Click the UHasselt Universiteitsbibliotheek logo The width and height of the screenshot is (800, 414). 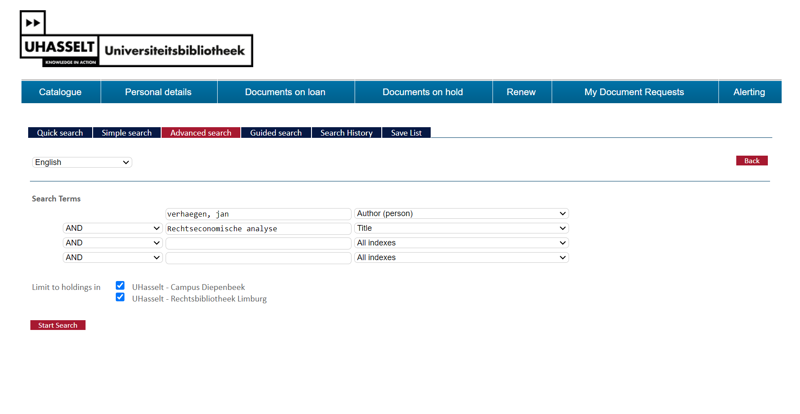click(136, 40)
